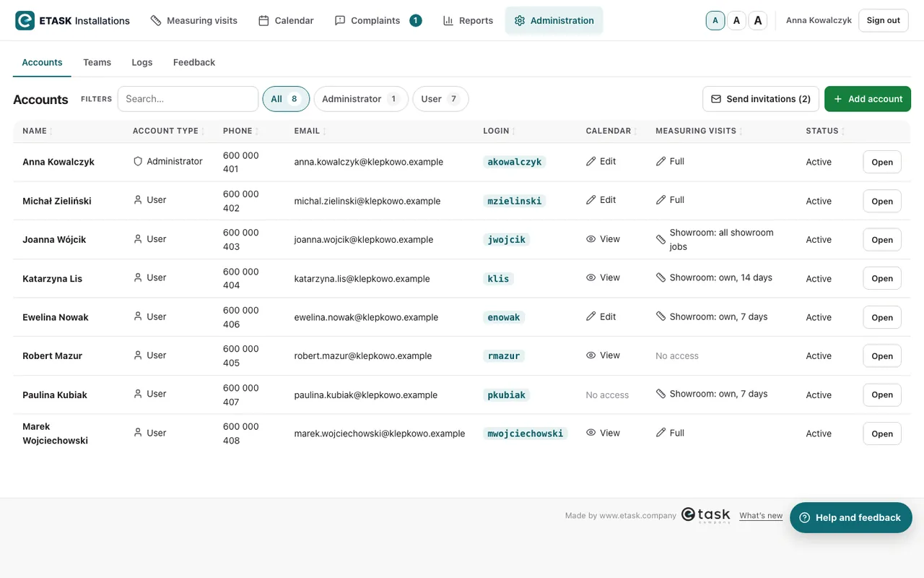Focus the accounts Search field
Viewport: 924px width, 578px height.
pyautogui.click(x=188, y=99)
